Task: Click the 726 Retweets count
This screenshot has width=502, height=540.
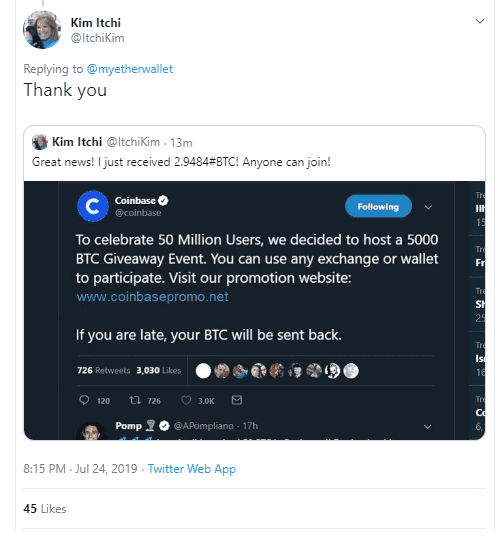Action: point(104,371)
